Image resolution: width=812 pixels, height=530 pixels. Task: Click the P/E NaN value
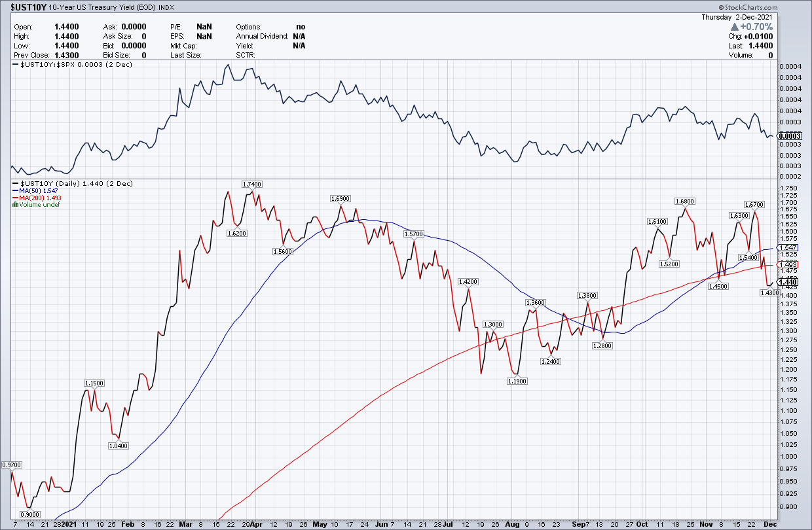click(204, 27)
